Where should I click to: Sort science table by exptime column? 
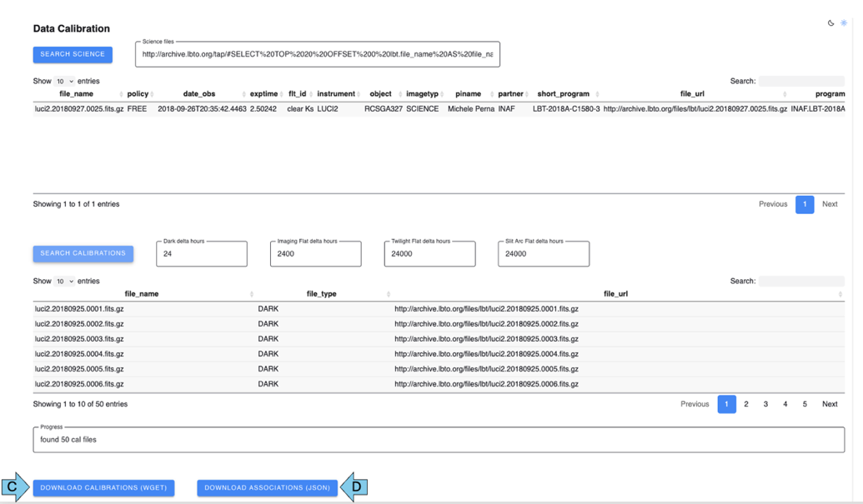[263, 94]
